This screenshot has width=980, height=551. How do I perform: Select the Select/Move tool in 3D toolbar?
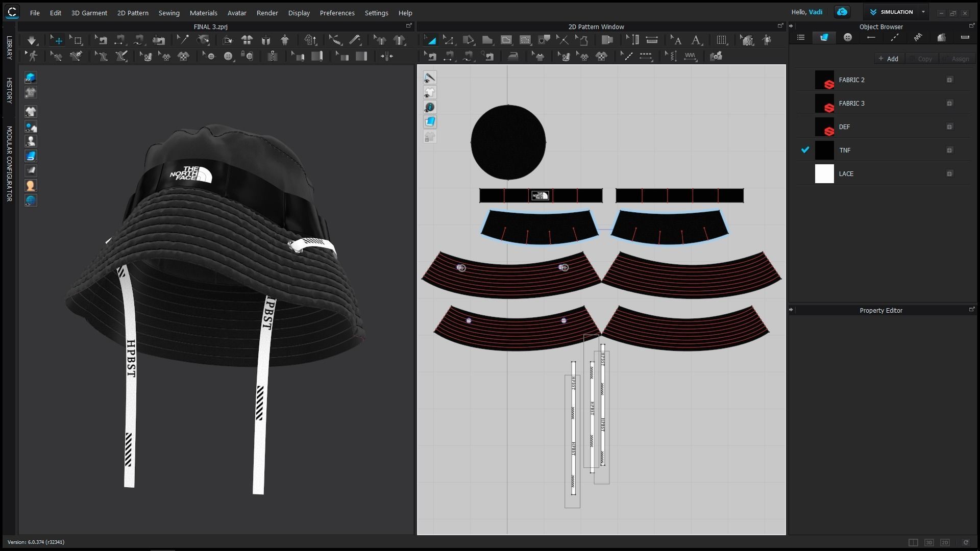(57, 40)
